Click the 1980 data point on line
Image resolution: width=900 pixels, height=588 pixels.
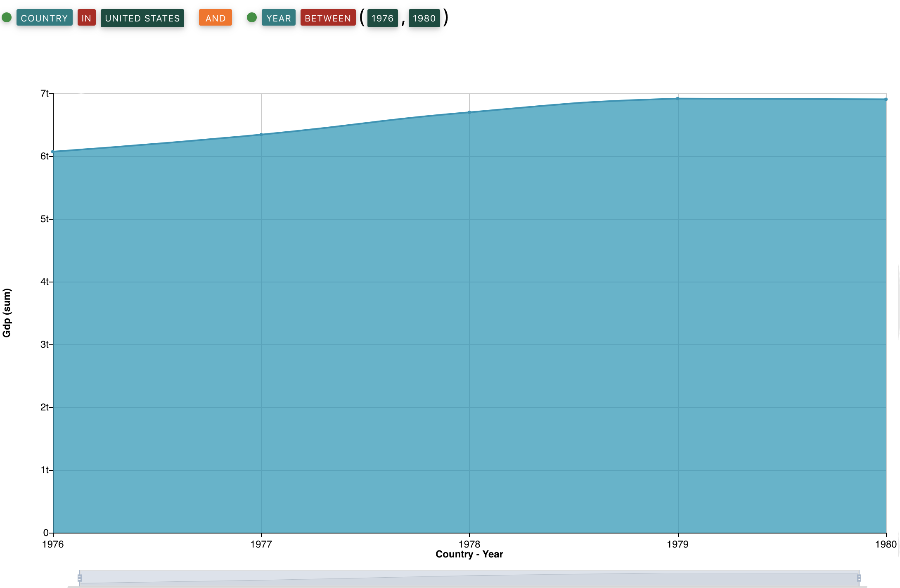point(886,100)
